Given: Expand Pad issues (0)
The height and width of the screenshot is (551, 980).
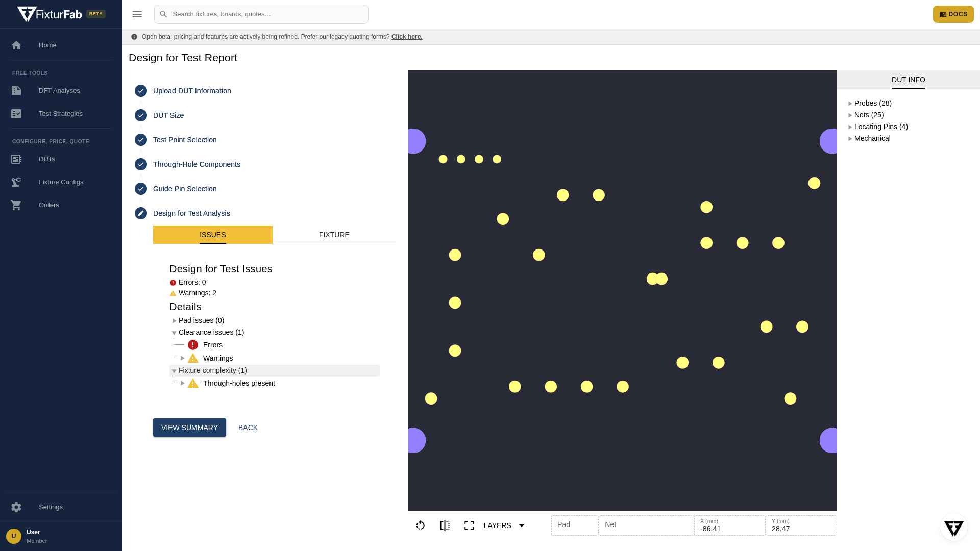Looking at the screenshot, I should point(174,321).
